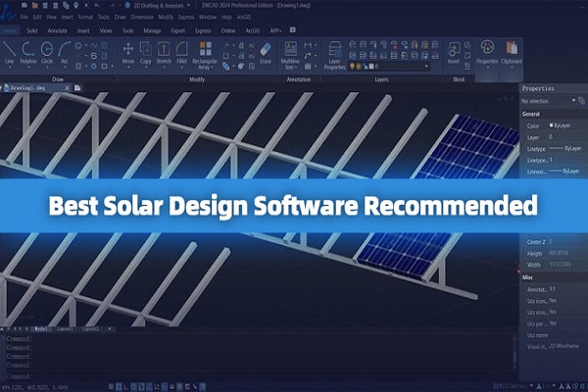
Task: Activate the Fillet tool
Action: point(181,53)
